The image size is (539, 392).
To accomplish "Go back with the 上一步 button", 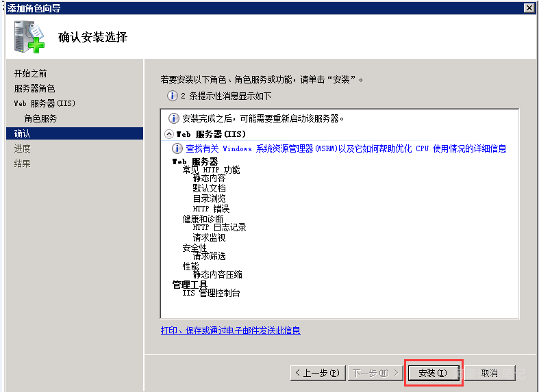I will 317,373.
